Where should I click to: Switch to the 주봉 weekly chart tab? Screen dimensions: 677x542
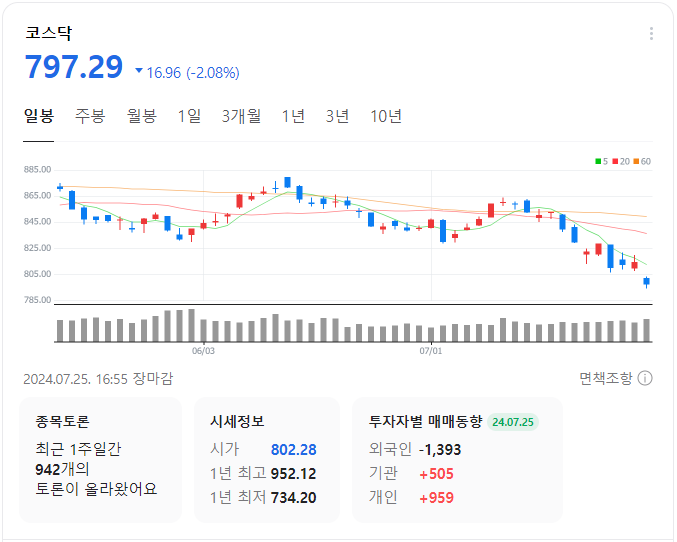pyautogui.click(x=90, y=116)
